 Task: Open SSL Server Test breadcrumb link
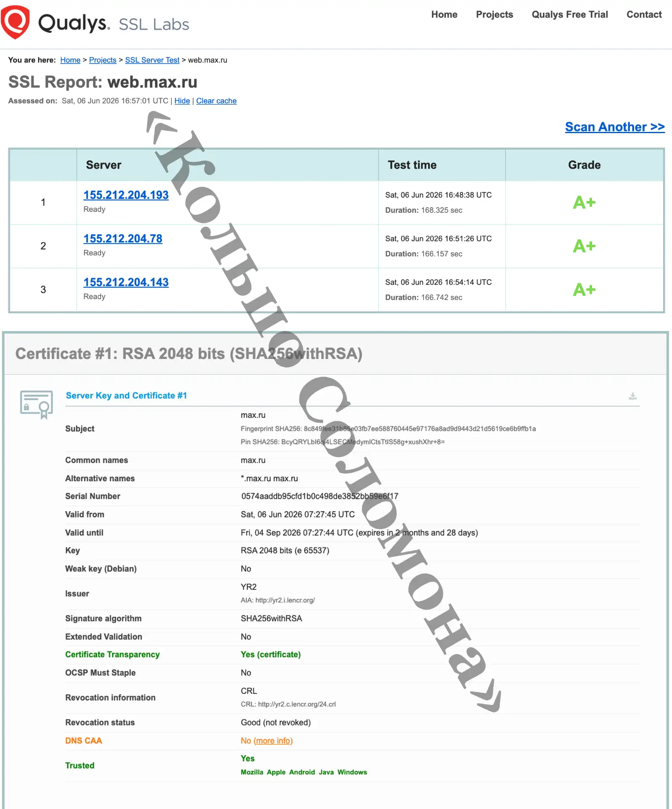click(x=152, y=60)
